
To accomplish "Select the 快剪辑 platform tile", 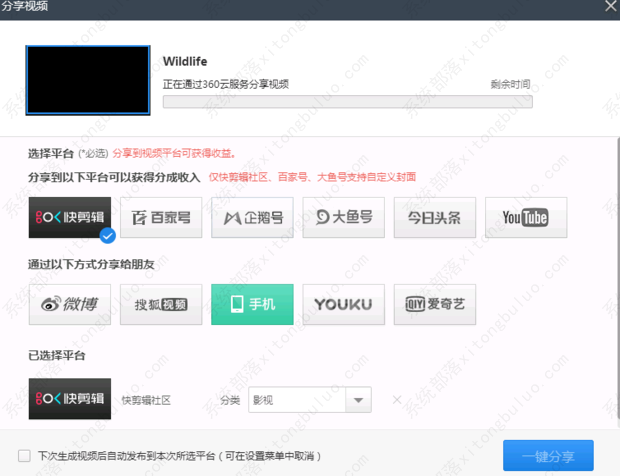I will [70, 217].
